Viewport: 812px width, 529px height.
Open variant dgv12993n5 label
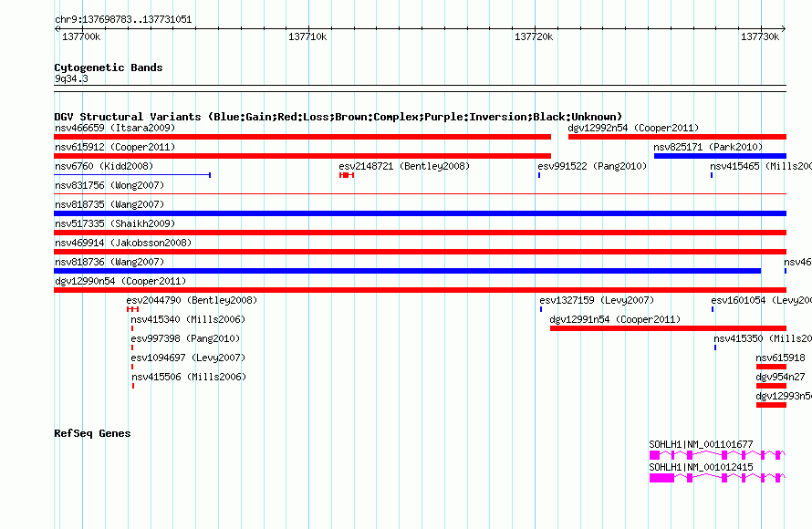click(784, 396)
